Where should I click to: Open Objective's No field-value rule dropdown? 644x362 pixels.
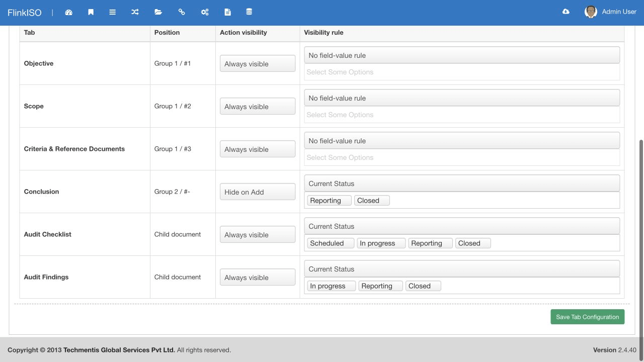[x=462, y=55]
